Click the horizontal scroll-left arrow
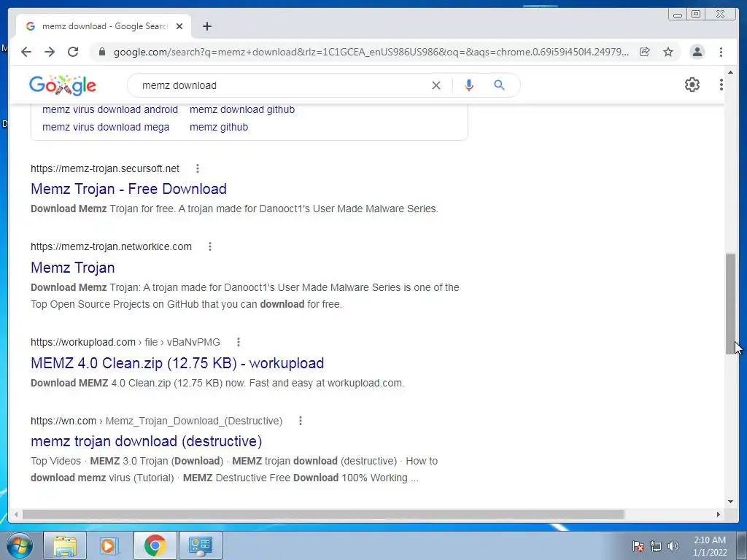 pyautogui.click(x=16, y=514)
